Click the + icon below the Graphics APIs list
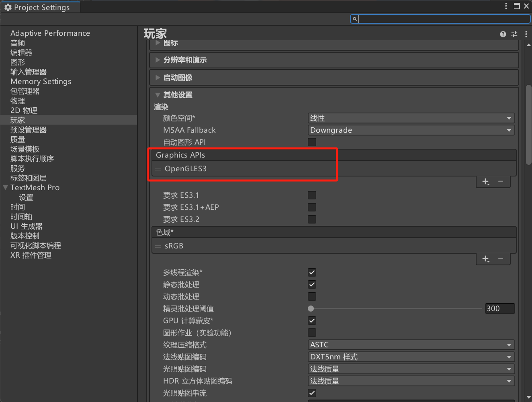The width and height of the screenshot is (532, 402). [485, 182]
